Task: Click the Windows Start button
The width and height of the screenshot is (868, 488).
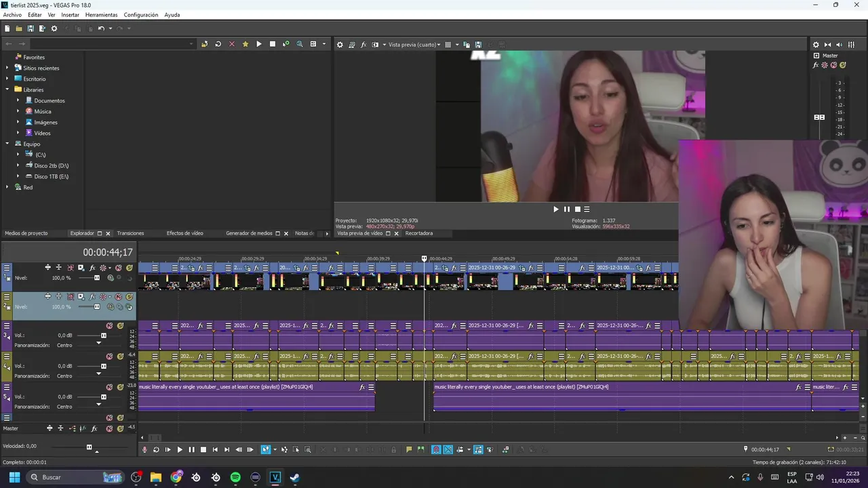Action: point(14,477)
